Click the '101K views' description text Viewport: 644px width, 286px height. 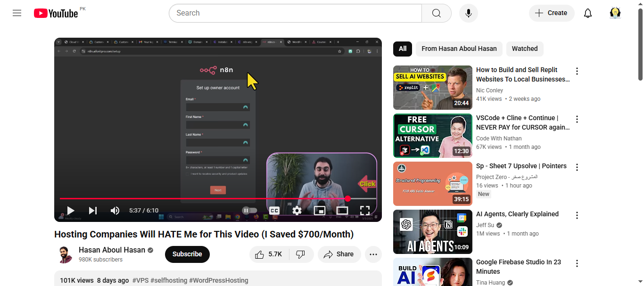click(77, 280)
